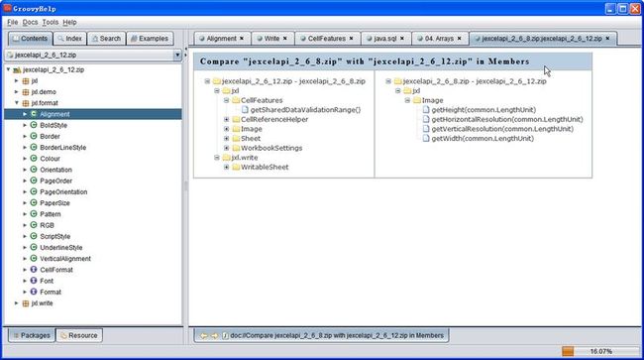Switch to the Examples tab

click(150, 39)
